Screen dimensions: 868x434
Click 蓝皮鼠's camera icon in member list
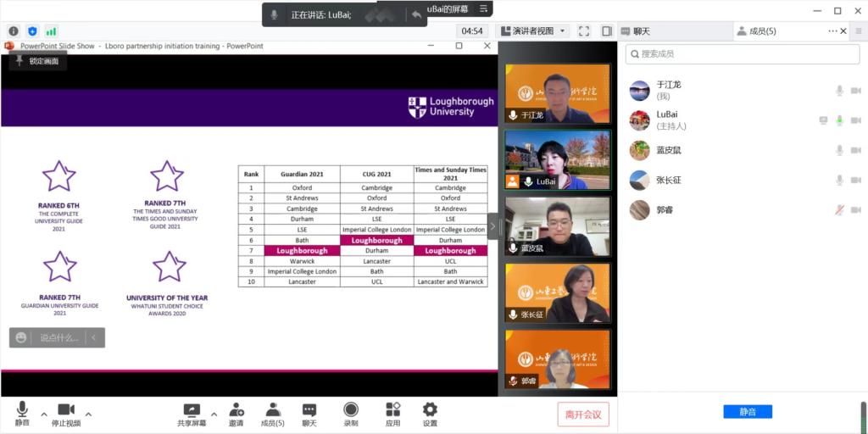(x=856, y=150)
